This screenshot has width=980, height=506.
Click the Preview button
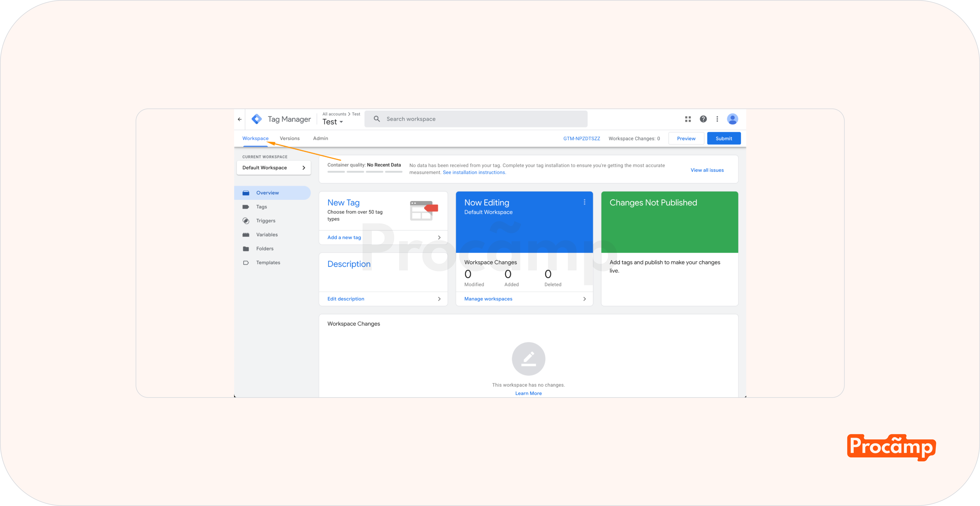(686, 139)
